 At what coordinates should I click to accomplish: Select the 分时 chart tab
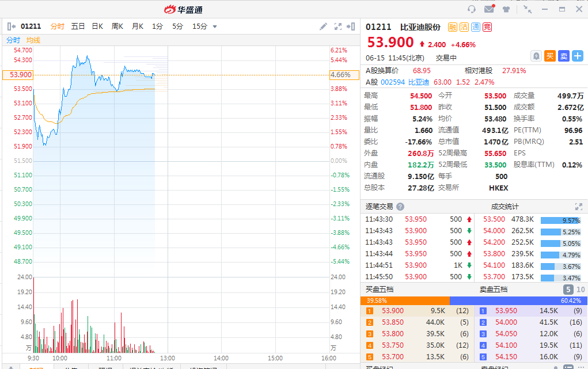pos(58,26)
